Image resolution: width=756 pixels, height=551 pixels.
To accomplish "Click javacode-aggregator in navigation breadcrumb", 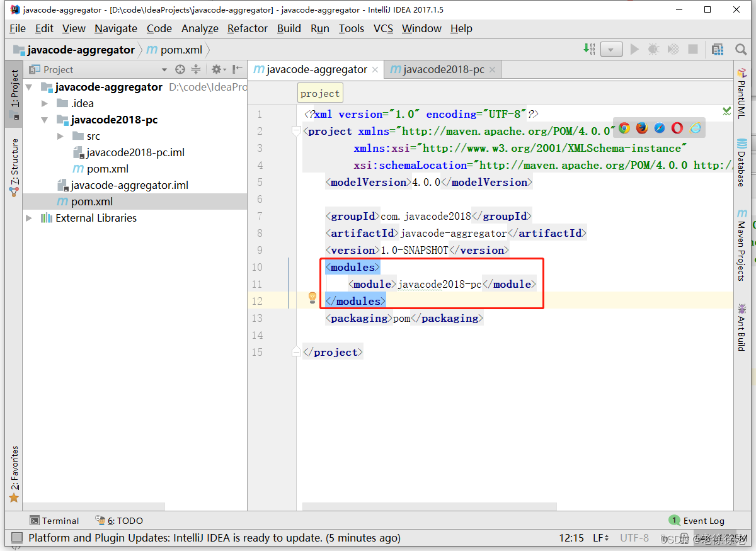I will (x=74, y=50).
